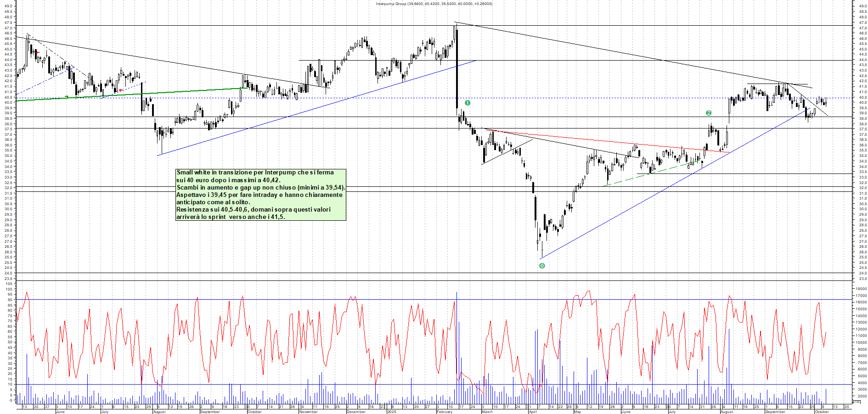
Task: Click the red arrow beside the 41.0 level
Action: point(121,90)
